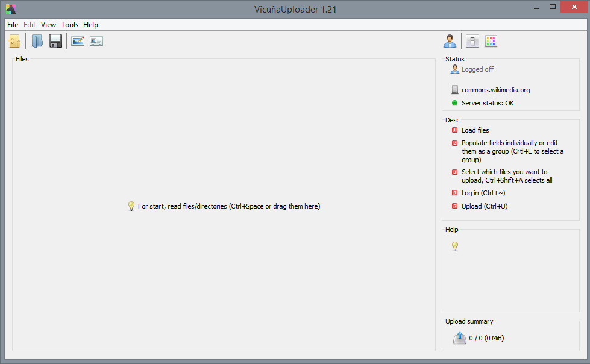The height and width of the screenshot is (364, 590).
Task: Save session using the floppy disk icon
Action: pos(55,41)
